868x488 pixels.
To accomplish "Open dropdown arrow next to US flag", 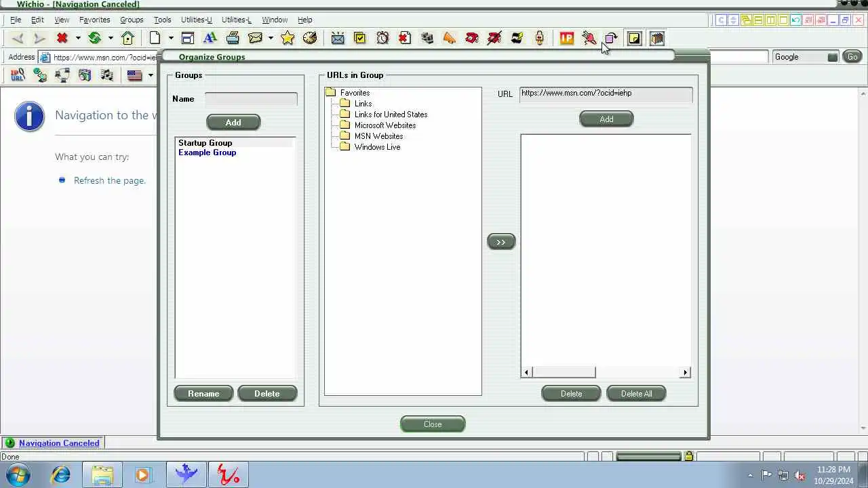I will point(151,75).
